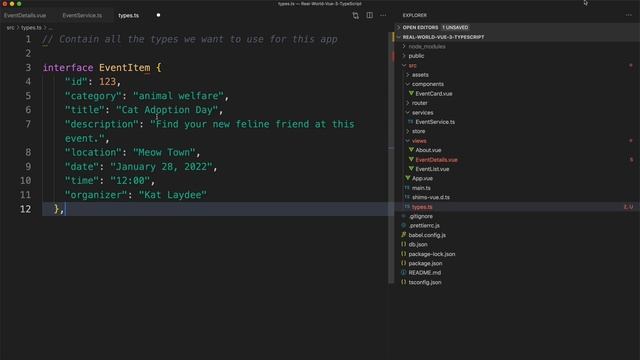640x360 pixels.
Task: Open README.md file
Action: click(424, 273)
